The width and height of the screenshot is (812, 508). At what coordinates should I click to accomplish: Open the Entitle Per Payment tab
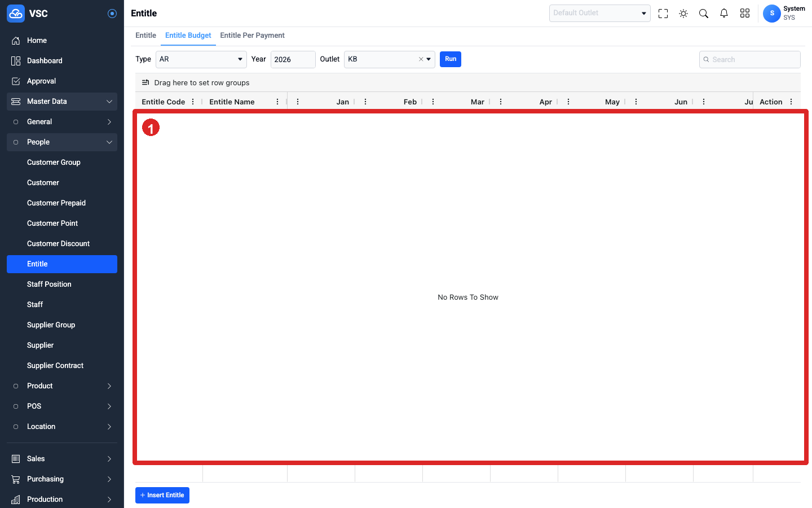[252, 35]
